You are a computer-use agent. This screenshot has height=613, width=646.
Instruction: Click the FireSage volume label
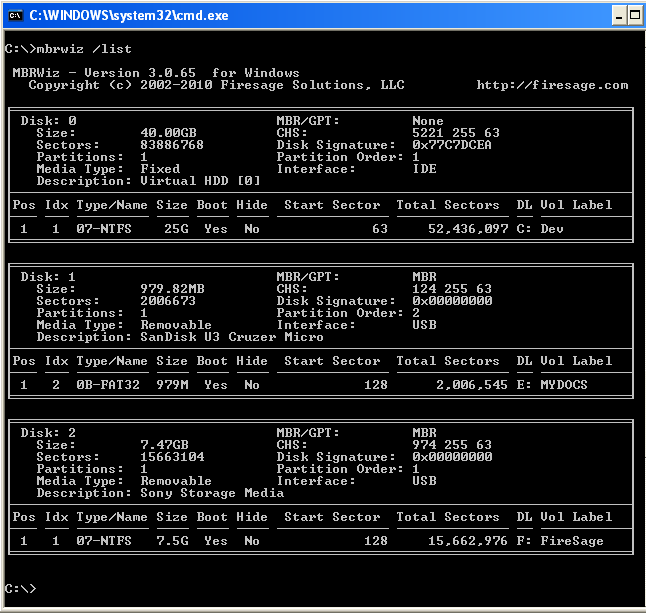[572, 541]
